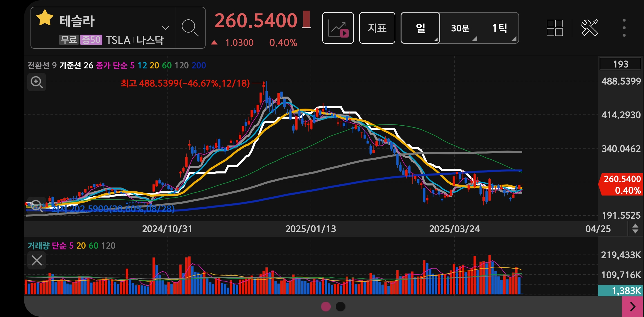Tap the yellow favorite star icon

45,18
